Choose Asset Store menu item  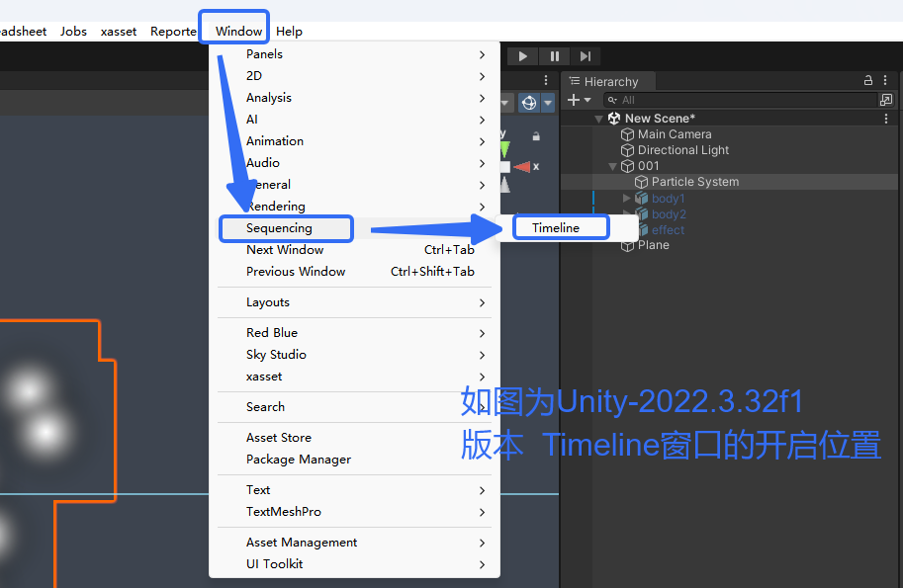pyautogui.click(x=354, y=438)
